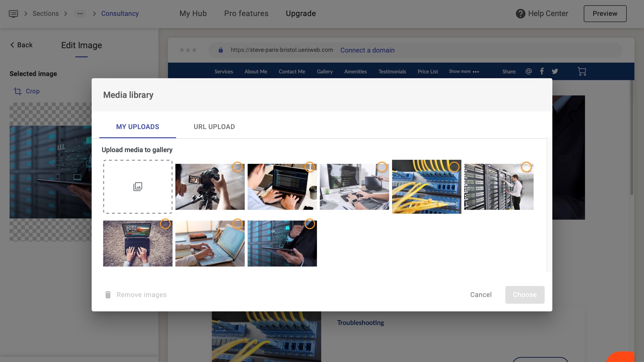Click the Facebook share icon
644x362 pixels.
[x=542, y=71]
